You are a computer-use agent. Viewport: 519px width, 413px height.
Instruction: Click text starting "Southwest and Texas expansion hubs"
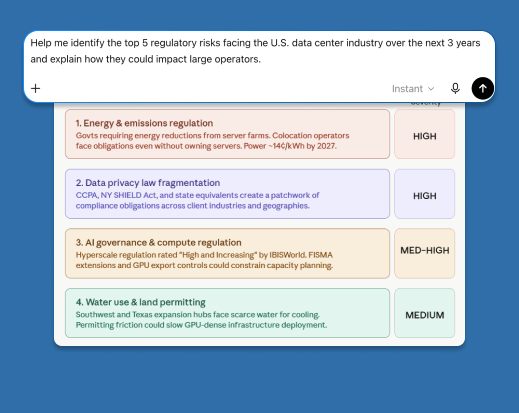198,315
